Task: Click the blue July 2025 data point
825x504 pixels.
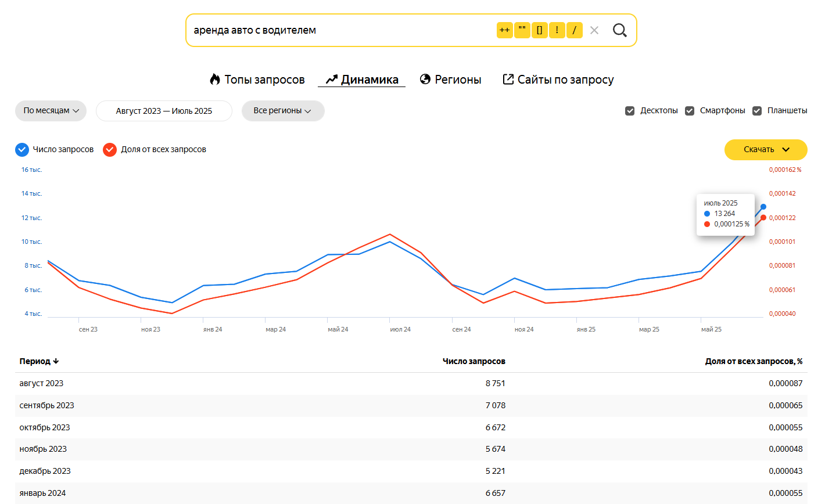Action: pos(763,207)
